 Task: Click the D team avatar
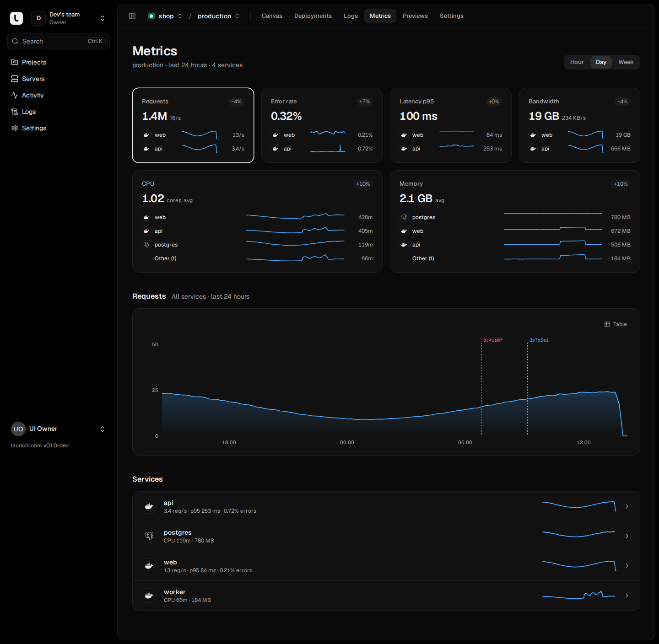tap(38, 18)
